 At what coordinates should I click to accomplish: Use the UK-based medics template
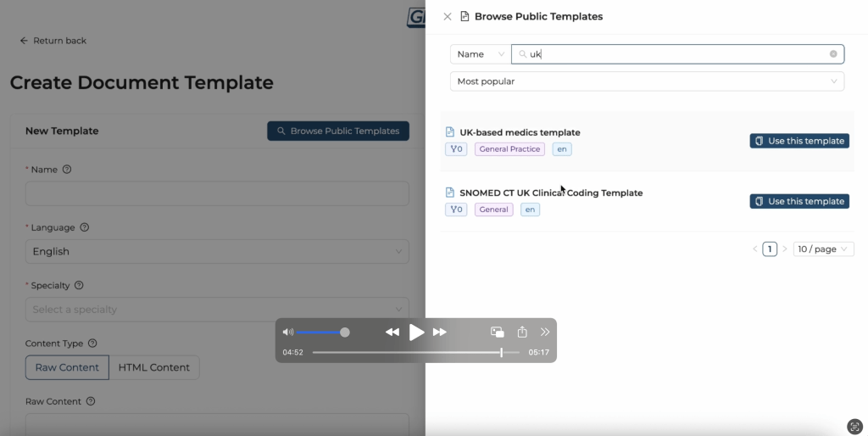click(x=798, y=141)
